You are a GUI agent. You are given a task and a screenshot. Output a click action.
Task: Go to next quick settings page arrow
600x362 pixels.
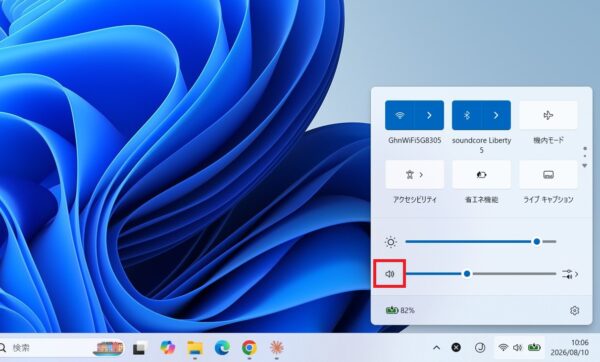585,166
